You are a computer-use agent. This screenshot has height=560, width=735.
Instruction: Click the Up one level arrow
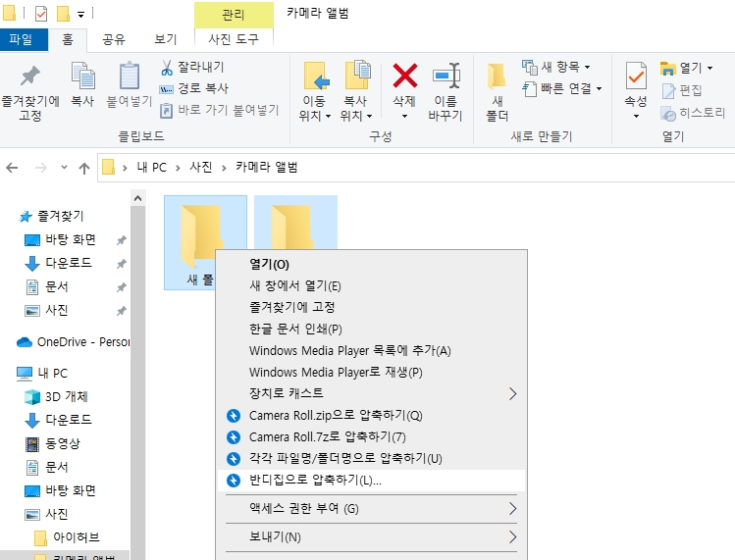pyautogui.click(x=84, y=168)
